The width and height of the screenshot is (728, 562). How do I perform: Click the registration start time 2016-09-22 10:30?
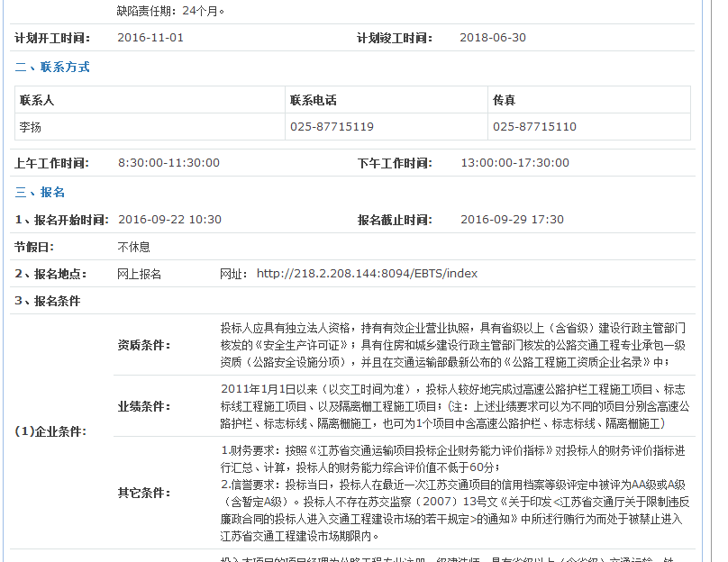coord(169,220)
